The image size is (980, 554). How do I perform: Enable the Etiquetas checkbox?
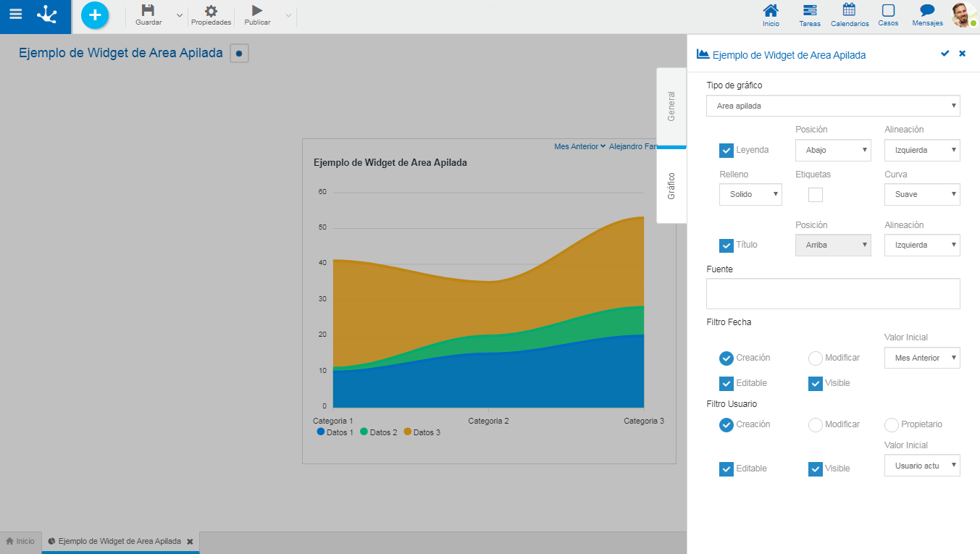[x=816, y=194]
